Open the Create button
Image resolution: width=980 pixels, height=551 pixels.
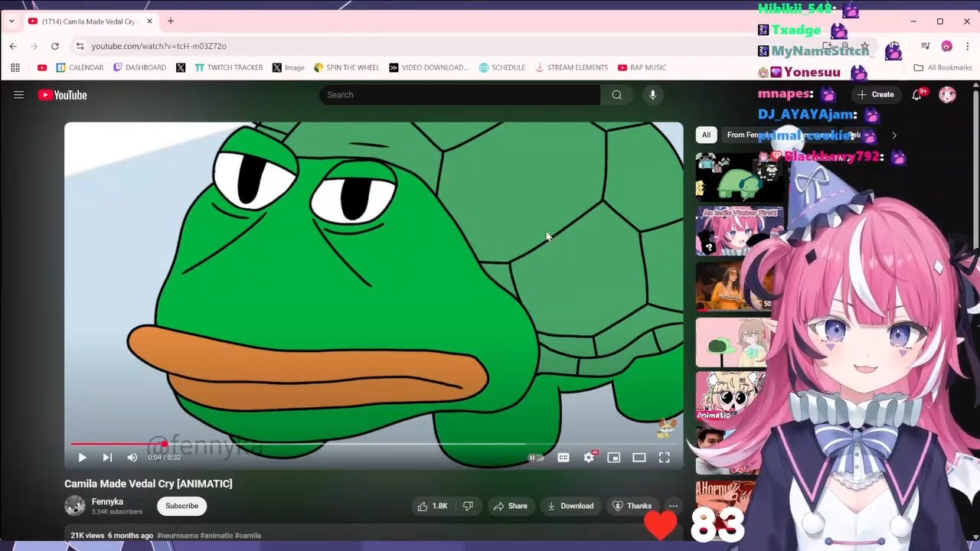click(x=876, y=95)
